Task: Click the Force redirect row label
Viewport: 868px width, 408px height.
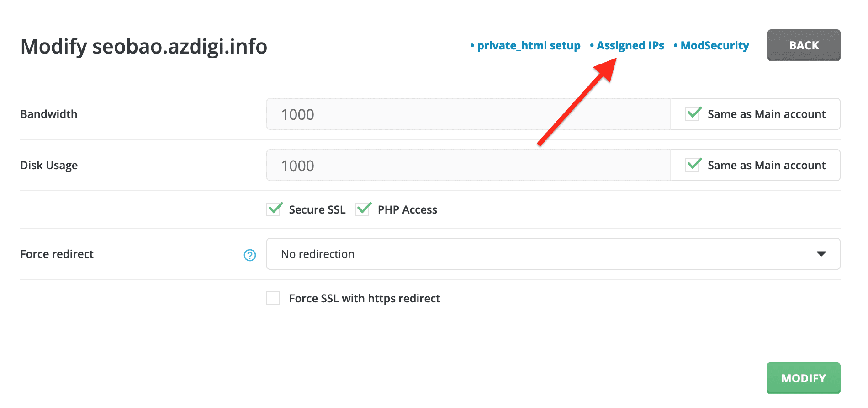Action: click(x=57, y=254)
